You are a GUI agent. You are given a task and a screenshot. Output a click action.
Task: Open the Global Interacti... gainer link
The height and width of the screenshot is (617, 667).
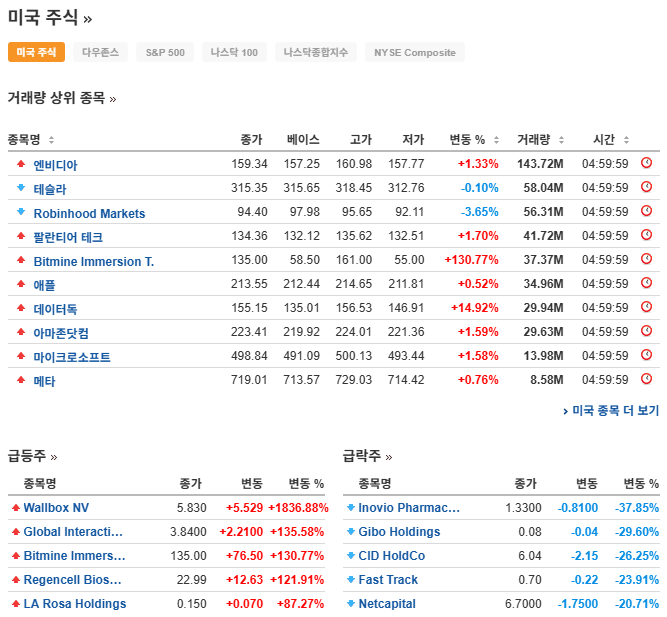[x=73, y=532]
